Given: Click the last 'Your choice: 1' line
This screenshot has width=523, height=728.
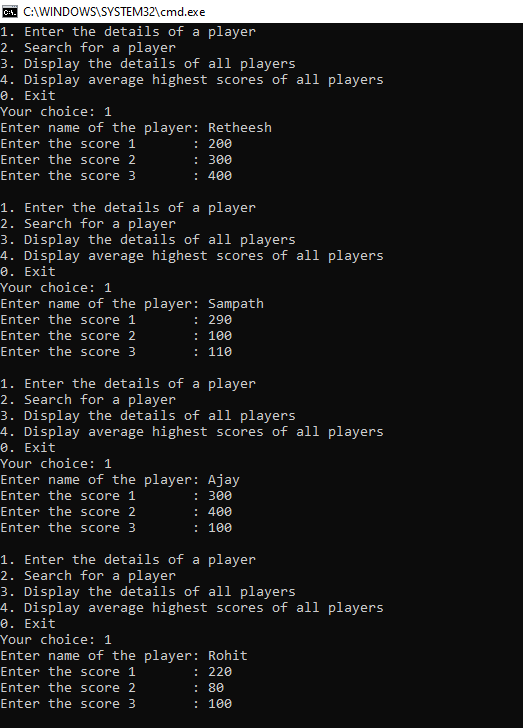Looking at the screenshot, I should 56,640.
